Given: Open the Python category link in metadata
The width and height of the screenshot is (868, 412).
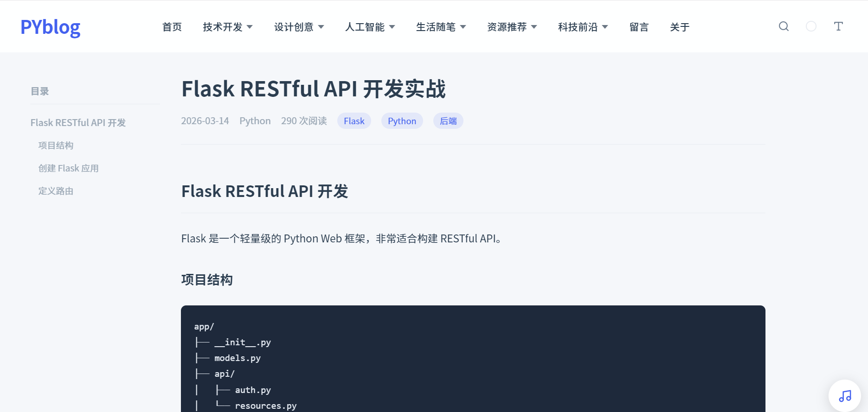Looking at the screenshot, I should coord(255,121).
